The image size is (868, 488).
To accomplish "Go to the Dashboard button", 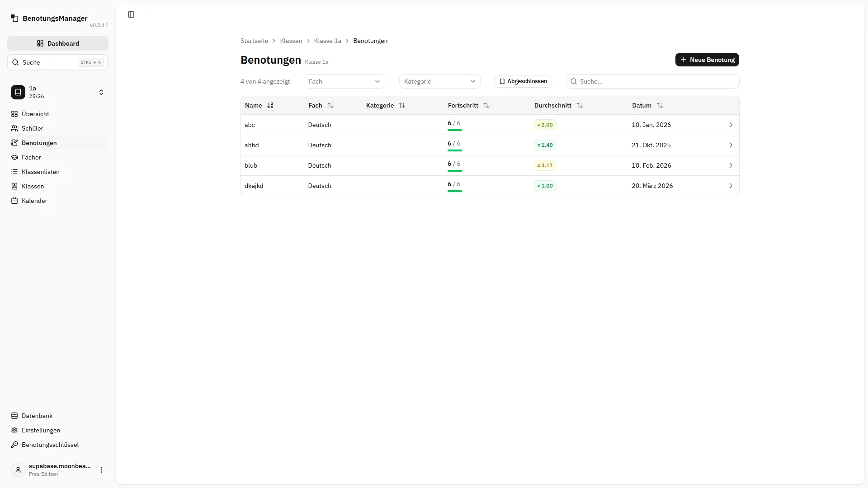I will click(58, 43).
